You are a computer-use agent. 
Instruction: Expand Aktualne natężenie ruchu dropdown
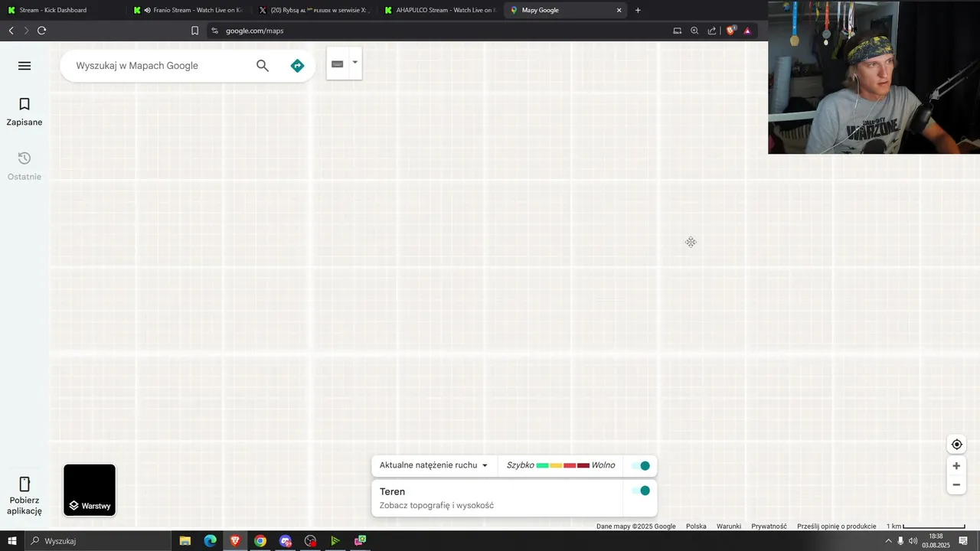point(433,465)
